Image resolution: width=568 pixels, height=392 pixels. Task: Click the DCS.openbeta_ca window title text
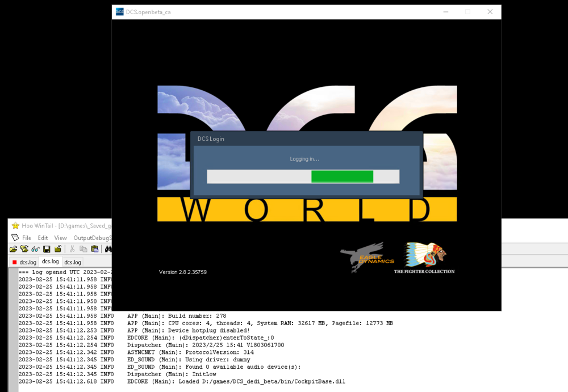point(148,12)
